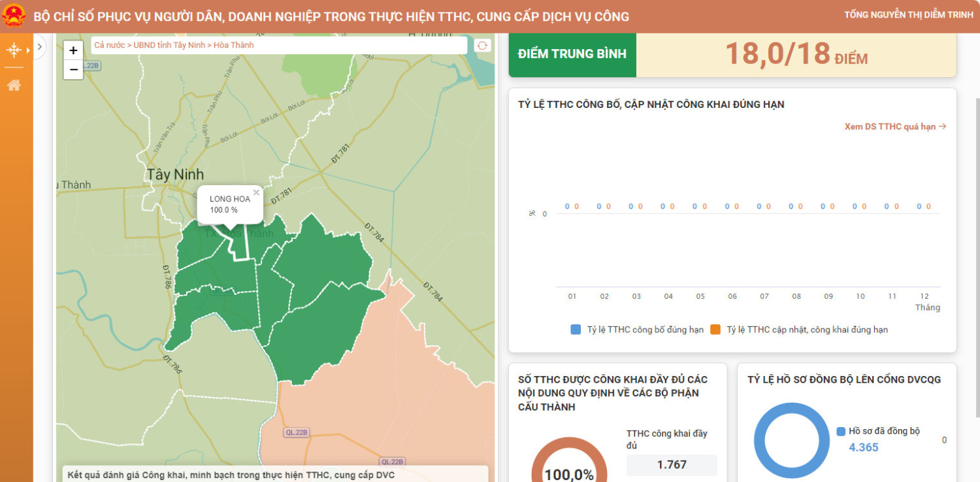Click user name 'TỐNG NGUYỄN THỊ DIỄM TRINH'

point(909,14)
